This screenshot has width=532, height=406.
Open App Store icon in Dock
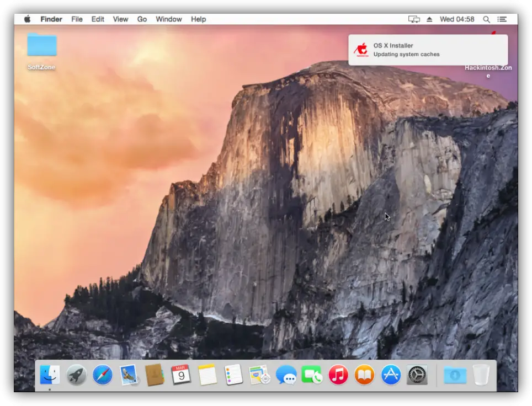coord(391,375)
